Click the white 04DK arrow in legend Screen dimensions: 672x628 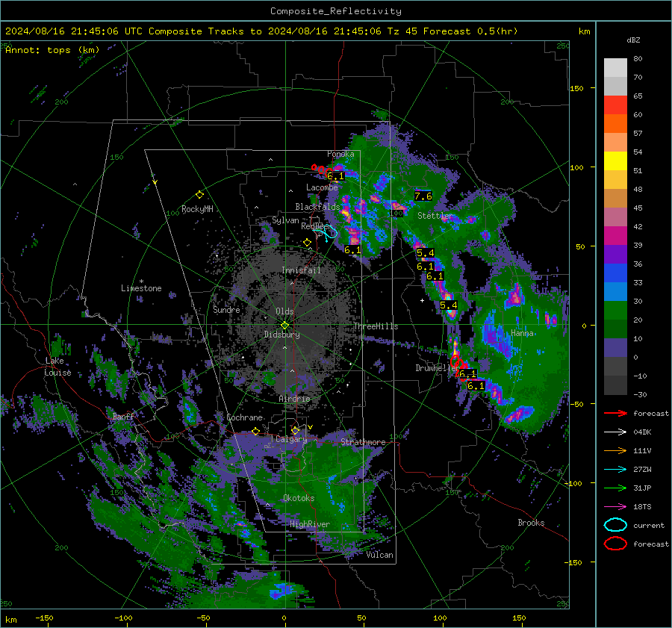615,432
